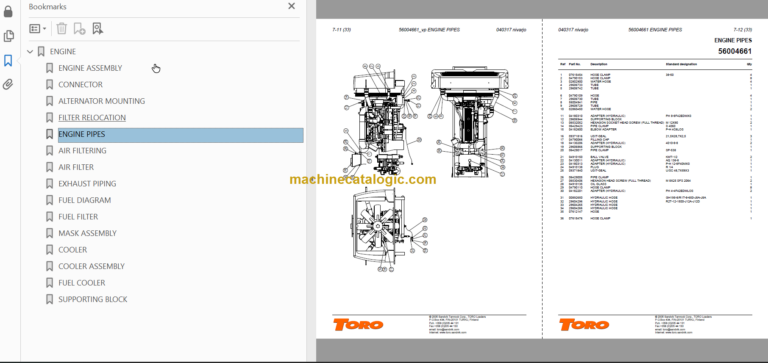
Task: Toggle the Bookmarks panel icon in sidebar
Action: tap(8, 61)
